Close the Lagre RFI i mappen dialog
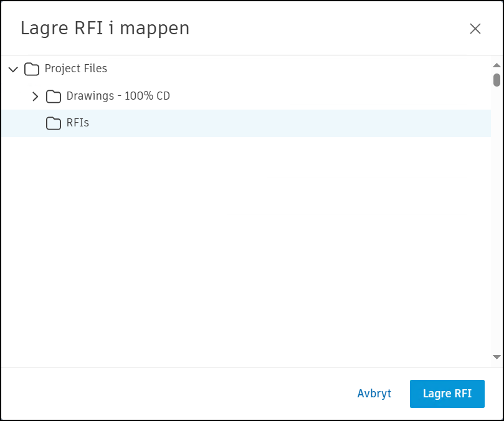This screenshot has width=504, height=421. tap(475, 29)
